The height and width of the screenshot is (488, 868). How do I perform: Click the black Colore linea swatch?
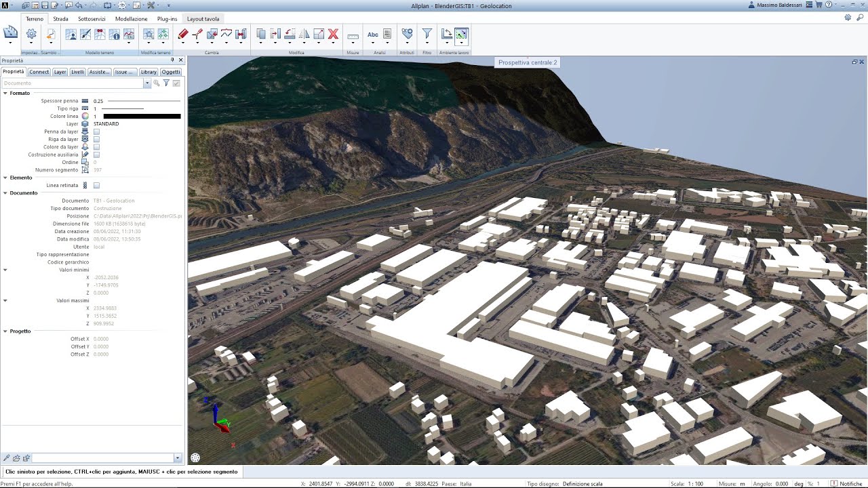[142, 116]
